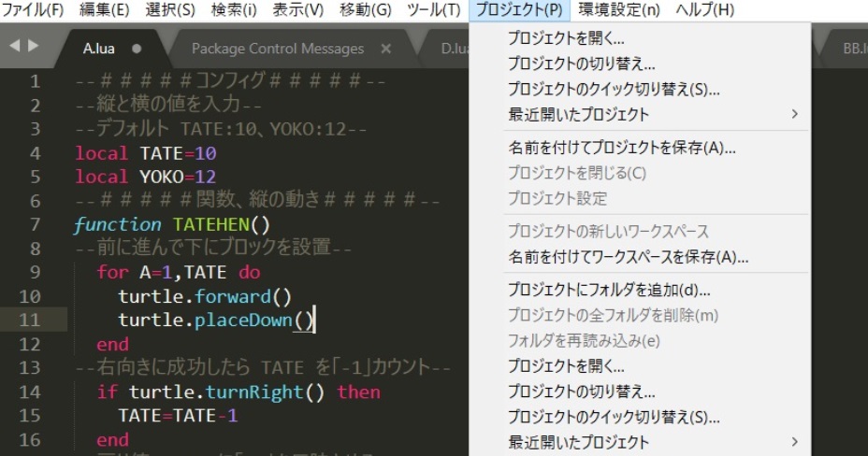This screenshot has width=868, height=456.
Task: Click the comment '--縦と横の値を入力--'
Action: [168, 105]
